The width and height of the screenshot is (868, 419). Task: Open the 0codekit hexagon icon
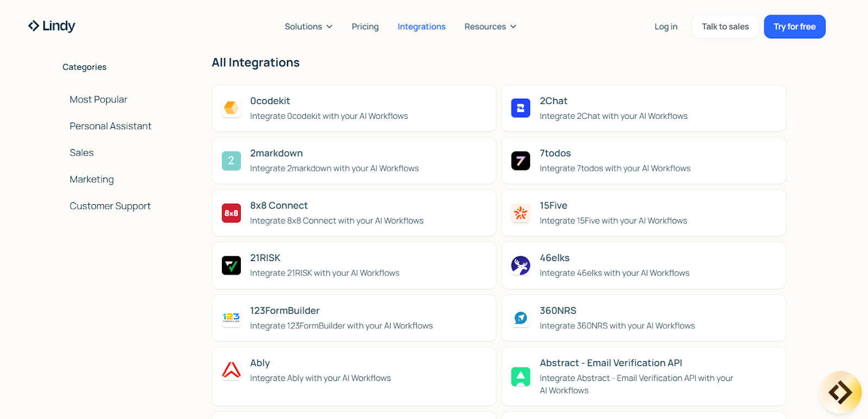(x=231, y=108)
